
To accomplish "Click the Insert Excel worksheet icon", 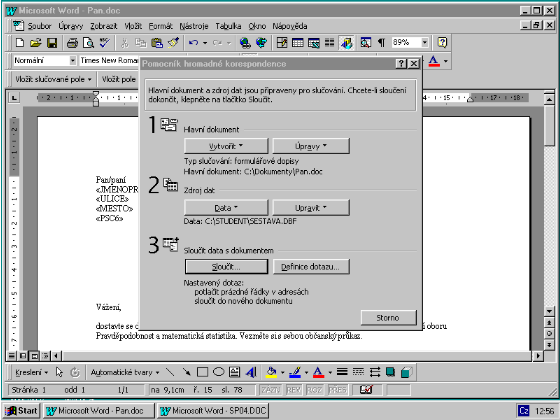I will (x=314, y=43).
